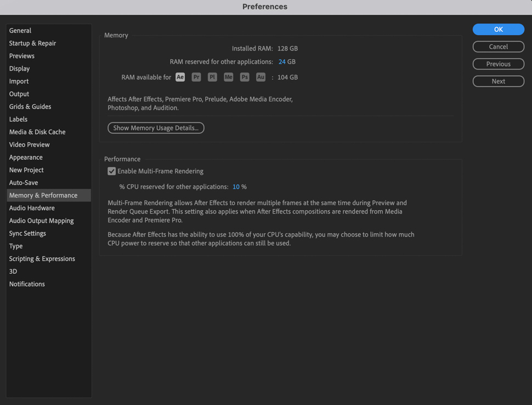Click the Media Encoder Me app icon
Image resolution: width=532 pixels, height=405 pixels.
[228, 77]
